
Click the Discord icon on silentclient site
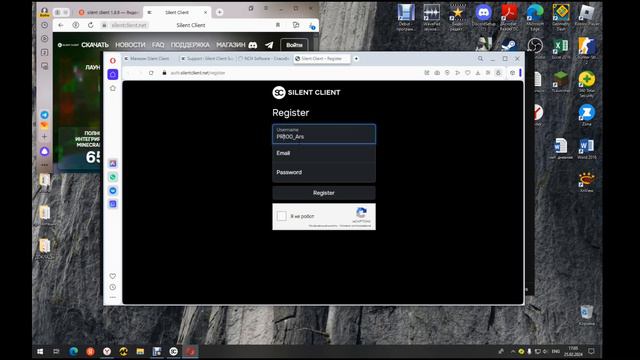253,45
